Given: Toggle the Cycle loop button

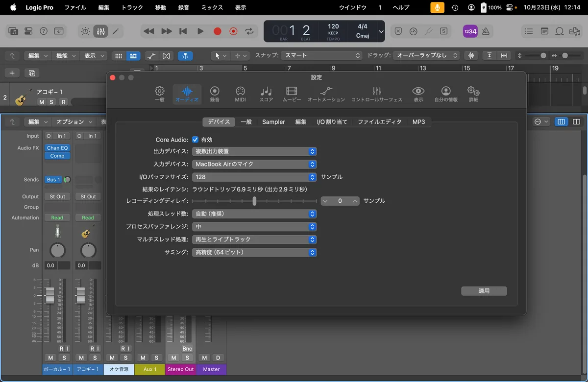Looking at the screenshot, I should pos(250,31).
